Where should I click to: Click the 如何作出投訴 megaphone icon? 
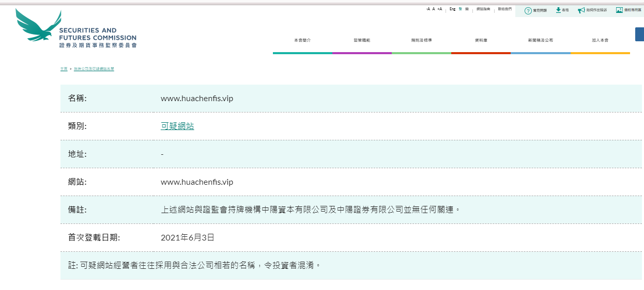[581, 10]
